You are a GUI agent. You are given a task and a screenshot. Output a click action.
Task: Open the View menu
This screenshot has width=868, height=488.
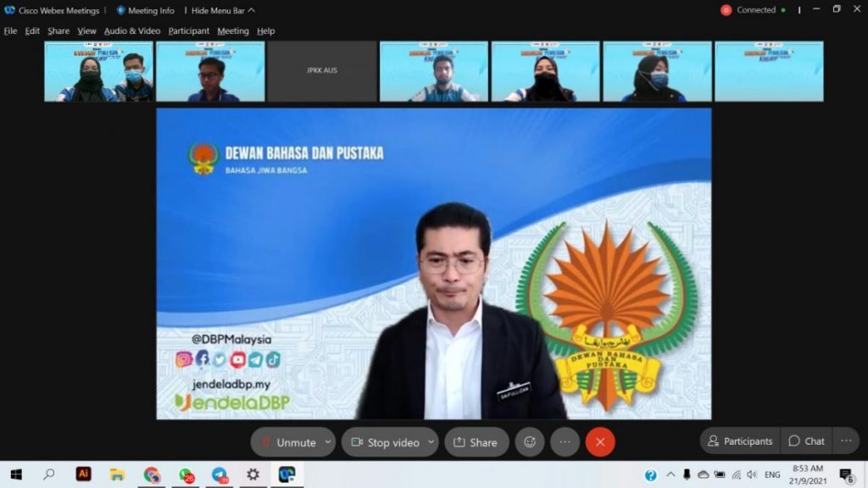click(x=86, y=31)
